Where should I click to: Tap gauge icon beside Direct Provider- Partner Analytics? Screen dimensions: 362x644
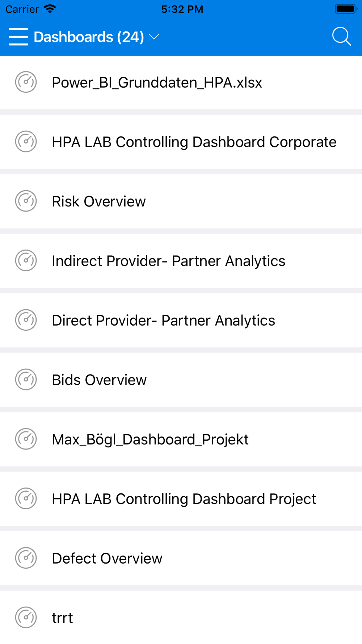coord(26,320)
